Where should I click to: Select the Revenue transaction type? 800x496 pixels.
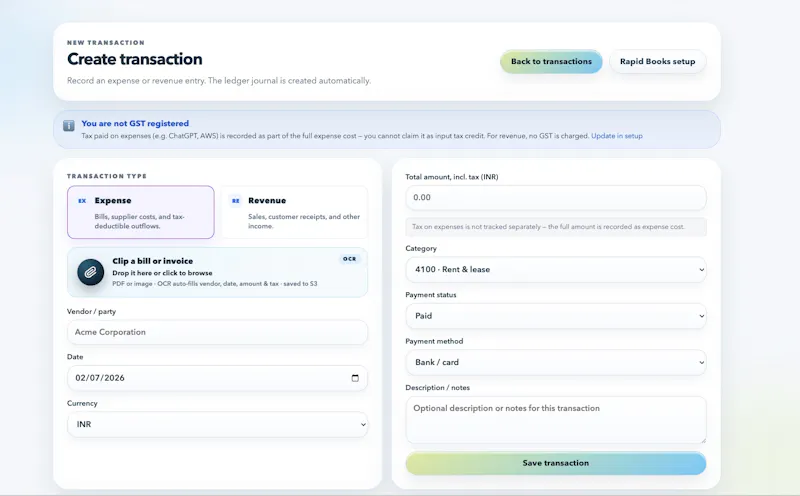(x=294, y=212)
